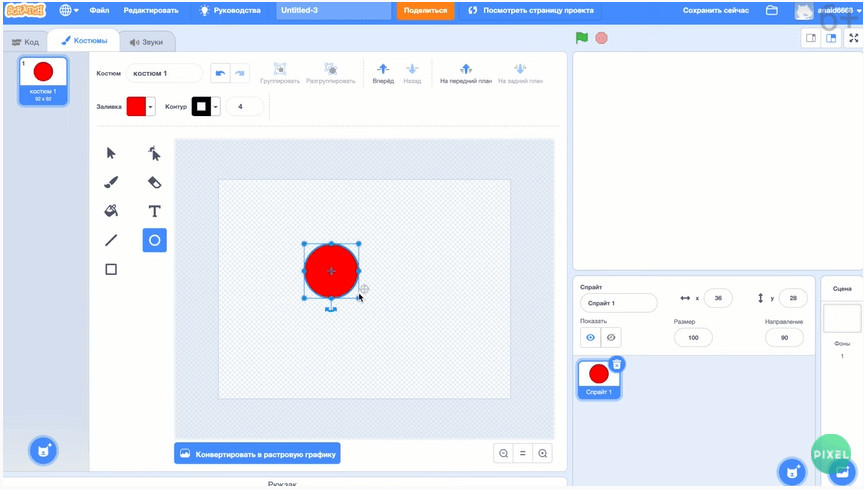Expand the language globe menu
Image resolution: width=864 pixels, height=490 pixels.
[69, 10]
